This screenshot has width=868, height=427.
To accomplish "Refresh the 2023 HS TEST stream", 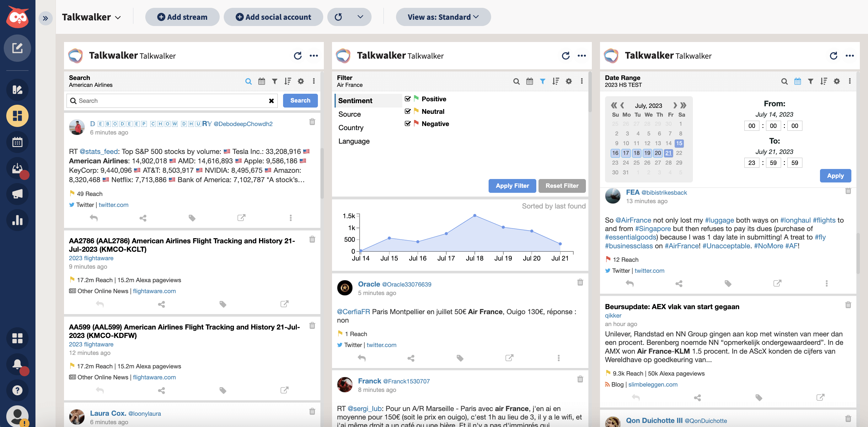I will (x=833, y=55).
